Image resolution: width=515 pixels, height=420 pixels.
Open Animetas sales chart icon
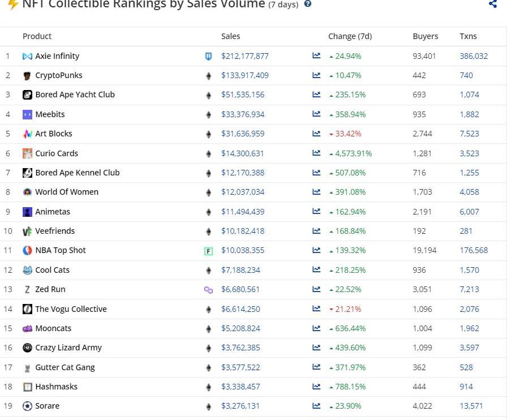pyautogui.click(x=316, y=211)
